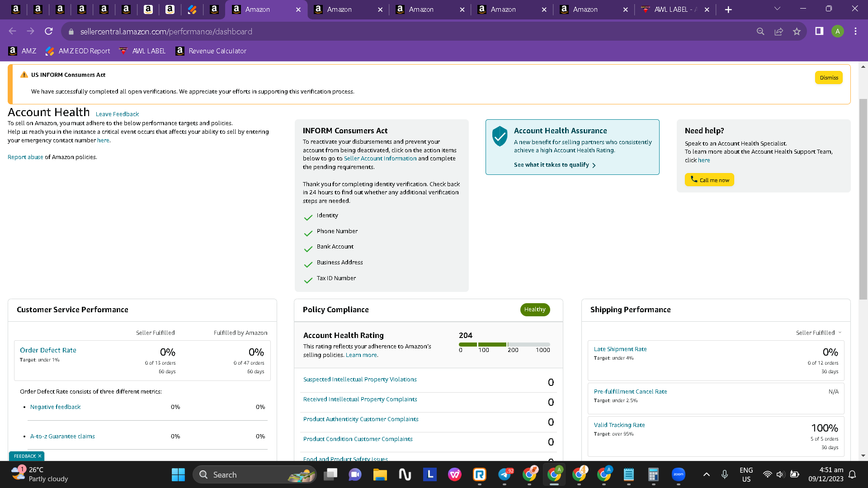Open the Account Health Support Team here link

click(x=704, y=160)
